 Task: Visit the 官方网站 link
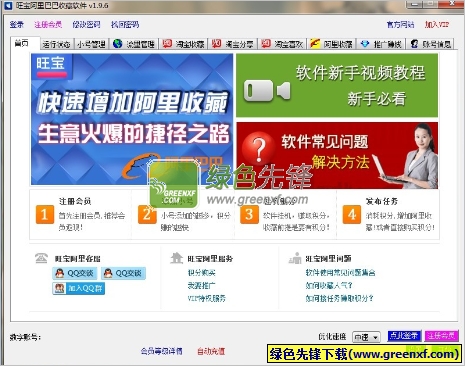(x=400, y=24)
